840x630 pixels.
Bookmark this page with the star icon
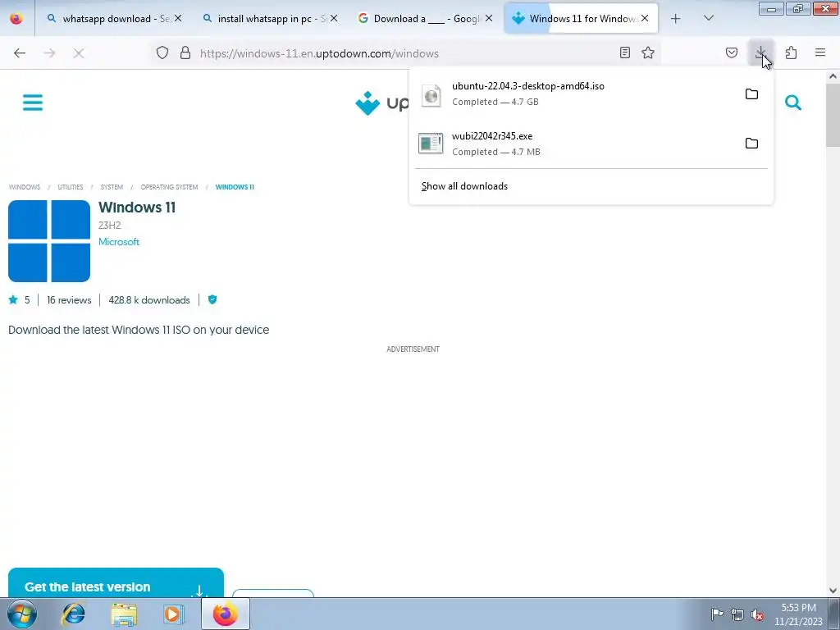pos(648,52)
